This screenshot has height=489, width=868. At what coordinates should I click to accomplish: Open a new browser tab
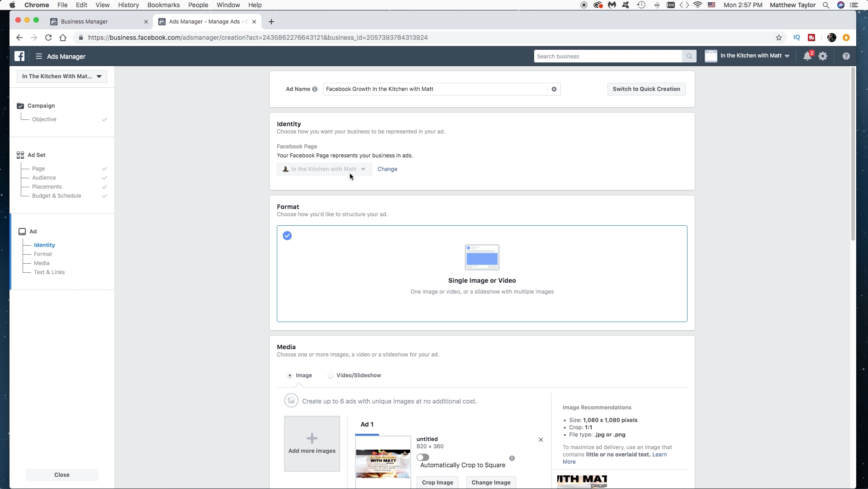271,22
